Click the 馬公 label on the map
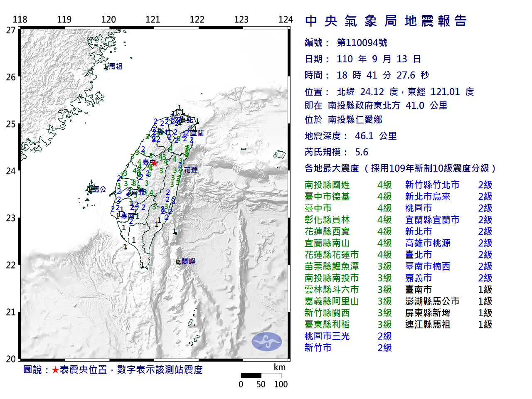This screenshot has width=532, height=399. (99, 190)
